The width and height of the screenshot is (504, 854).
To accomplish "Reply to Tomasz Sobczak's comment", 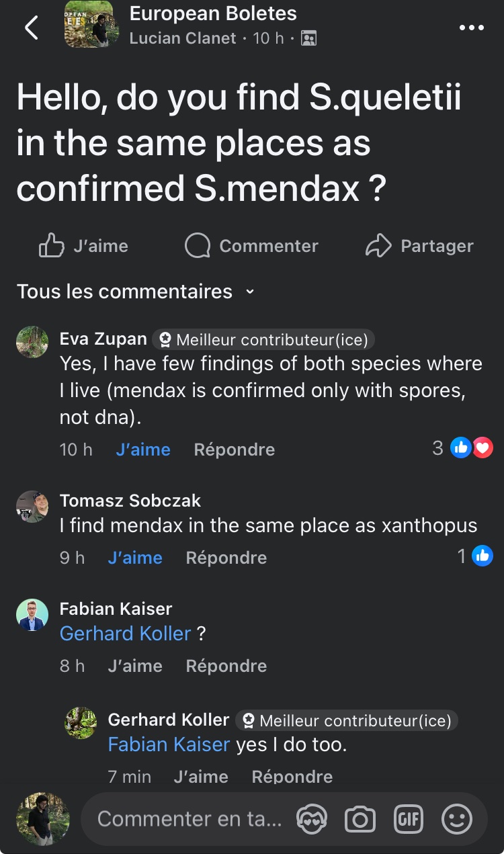I will point(226,558).
